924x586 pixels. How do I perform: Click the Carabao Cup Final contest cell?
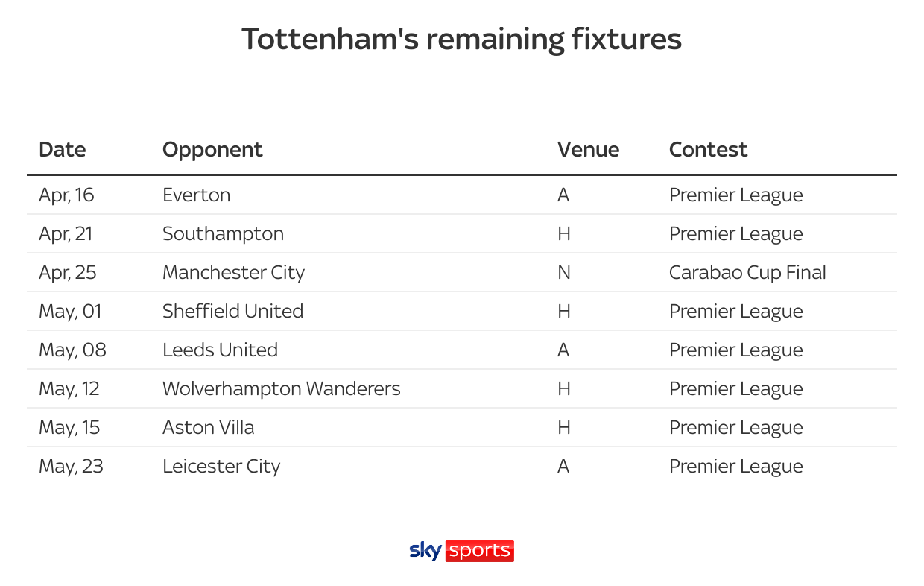747,273
